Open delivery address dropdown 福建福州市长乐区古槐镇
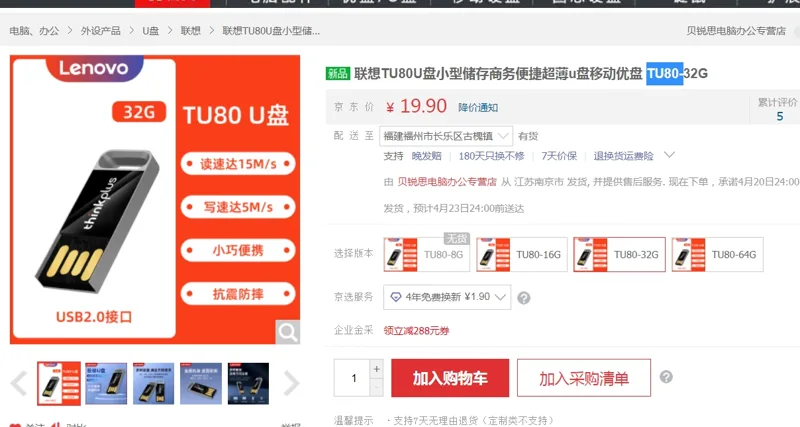This screenshot has height=427, width=800. pos(446,136)
